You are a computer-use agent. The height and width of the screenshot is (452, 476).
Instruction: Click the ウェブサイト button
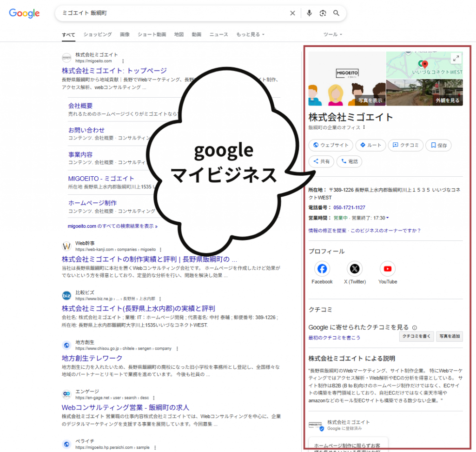click(331, 145)
